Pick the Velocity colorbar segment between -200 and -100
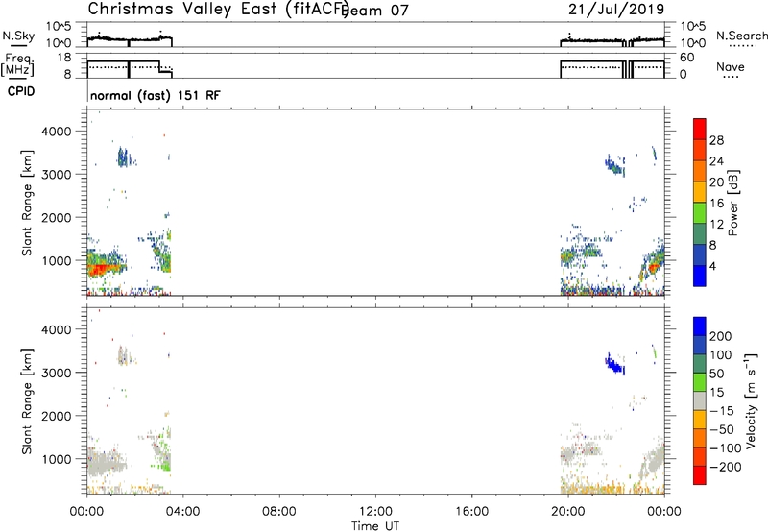 [x=700, y=457]
